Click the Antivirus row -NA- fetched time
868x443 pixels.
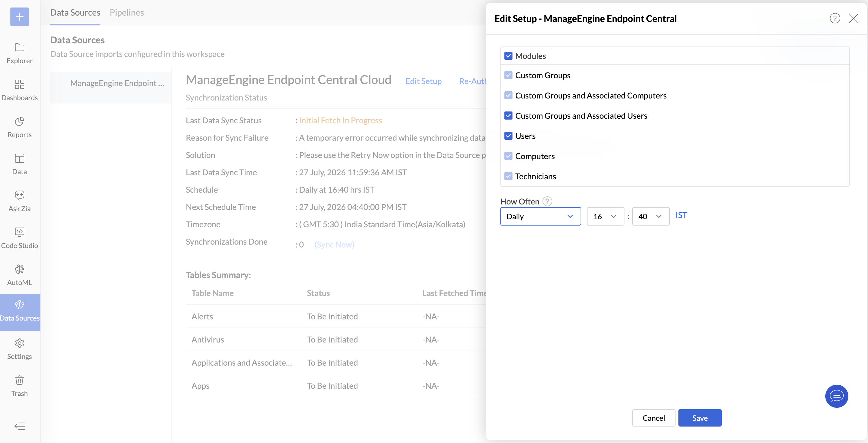click(431, 340)
